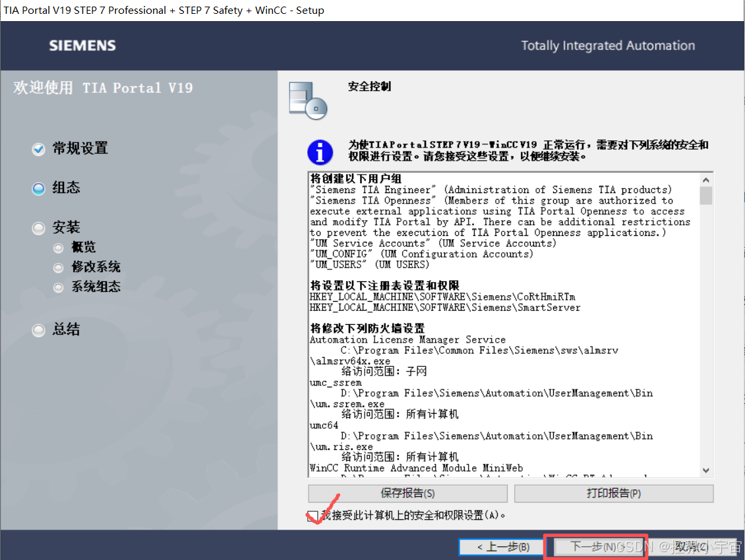The width and height of the screenshot is (745, 560).
Task: Click the 欢迎使用 TIA Portal V19 title
Action: point(103,88)
